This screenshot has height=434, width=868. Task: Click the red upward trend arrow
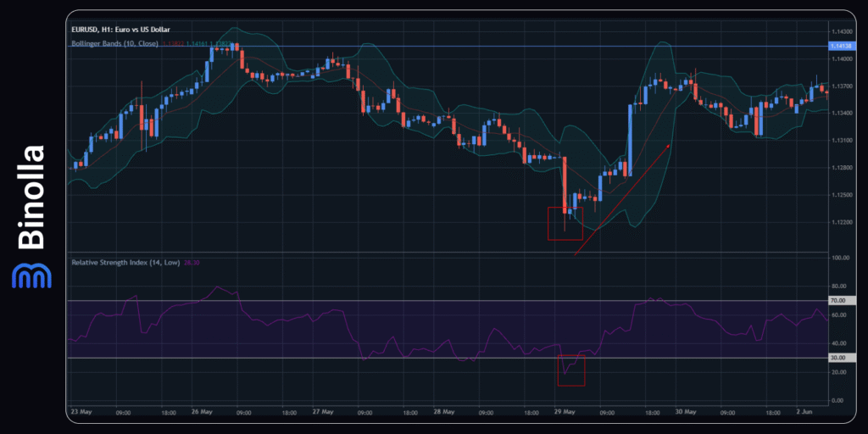622,199
